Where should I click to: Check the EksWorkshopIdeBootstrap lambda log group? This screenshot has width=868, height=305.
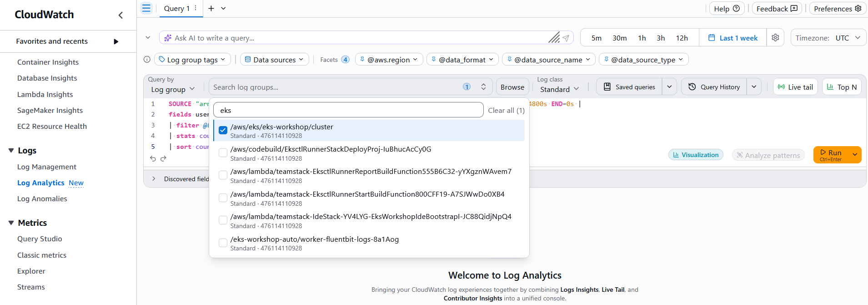pyautogui.click(x=223, y=220)
